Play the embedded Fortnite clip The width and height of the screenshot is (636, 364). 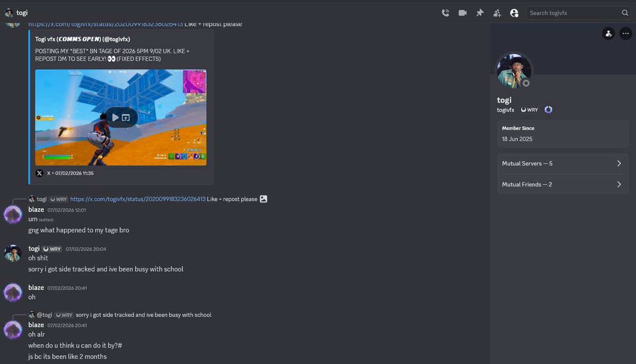point(114,117)
